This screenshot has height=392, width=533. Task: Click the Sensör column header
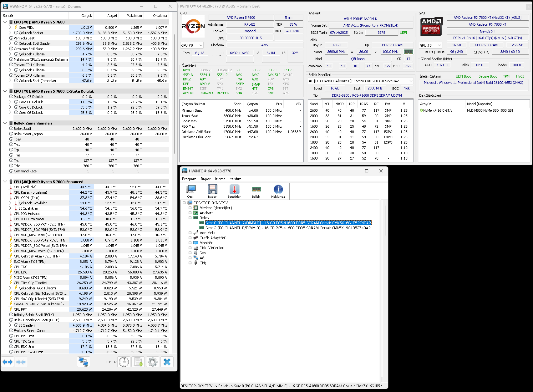[x=35, y=16]
